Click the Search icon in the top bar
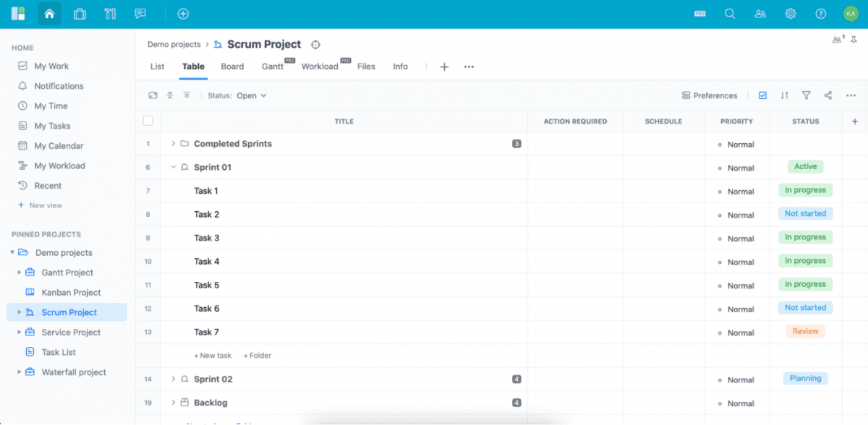868x425 pixels. [729, 13]
